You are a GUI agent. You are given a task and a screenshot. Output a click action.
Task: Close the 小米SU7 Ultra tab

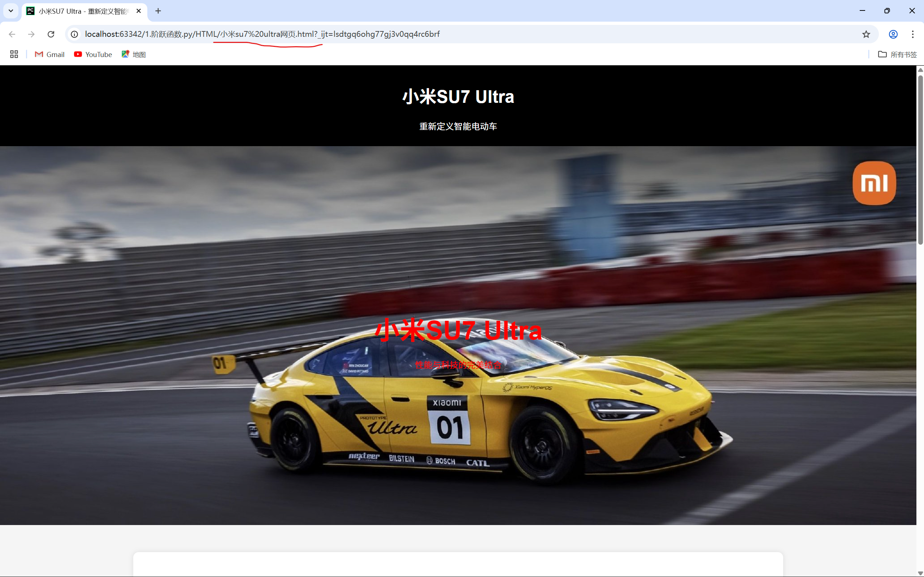click(x=139, y=11)
